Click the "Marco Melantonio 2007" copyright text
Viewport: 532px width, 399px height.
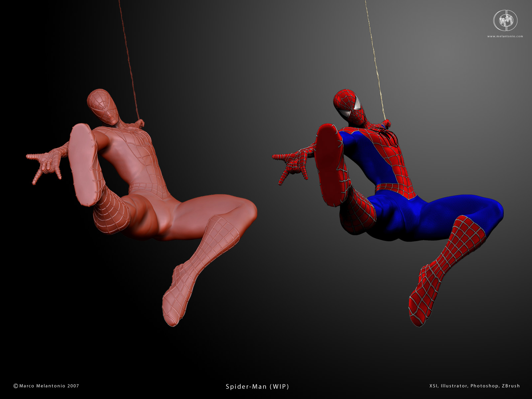46,386
